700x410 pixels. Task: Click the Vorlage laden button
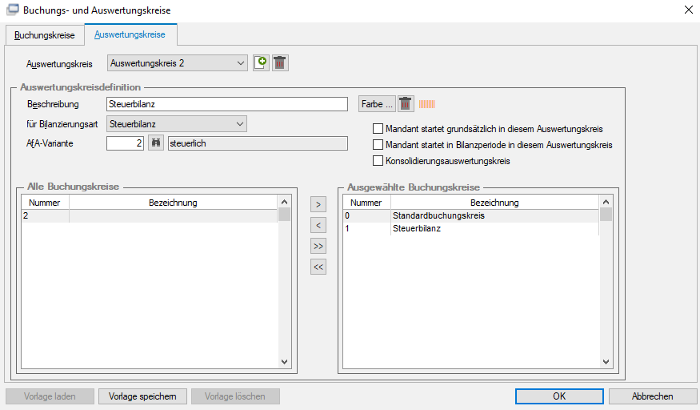point(50,396)
